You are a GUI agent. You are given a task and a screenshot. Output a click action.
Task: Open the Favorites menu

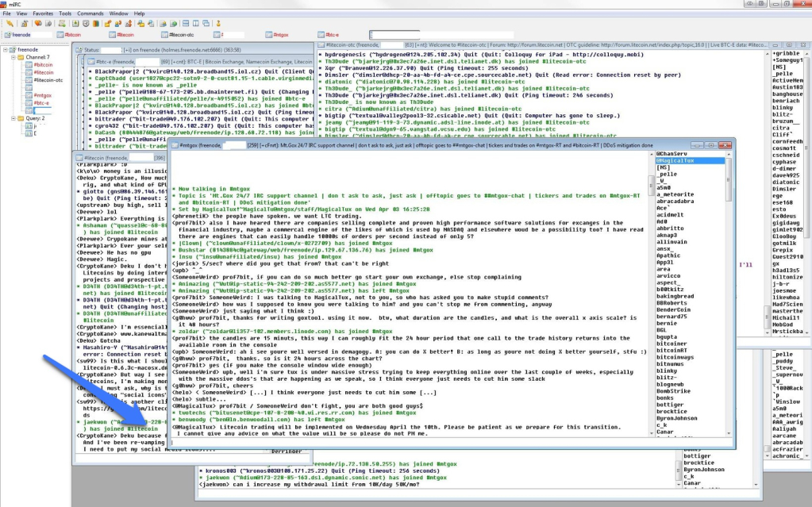[43, 13]
